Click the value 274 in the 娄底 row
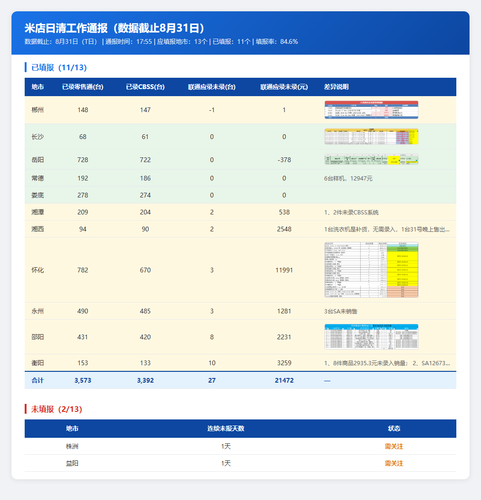This screenshot has width=481, height=500. click(x=145, y=195)
